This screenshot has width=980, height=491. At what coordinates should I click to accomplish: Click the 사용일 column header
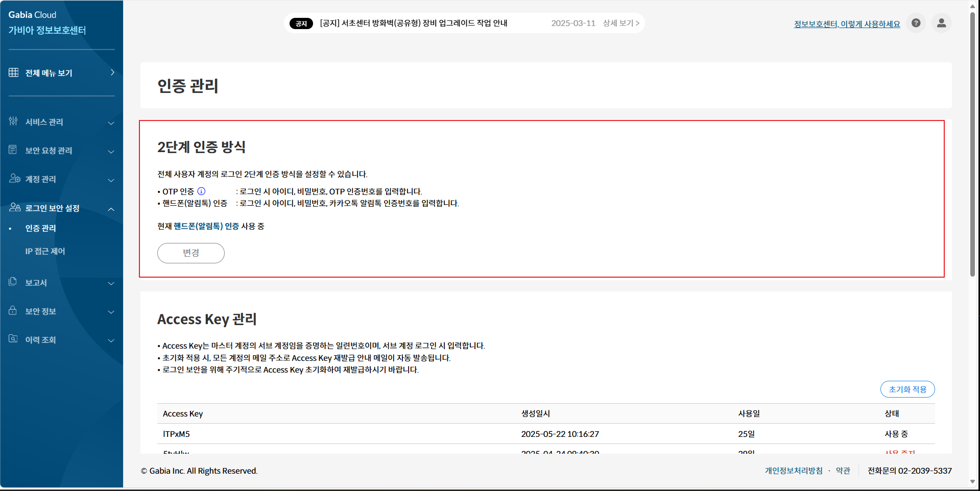pyautogui.click(x=749, y=413)
